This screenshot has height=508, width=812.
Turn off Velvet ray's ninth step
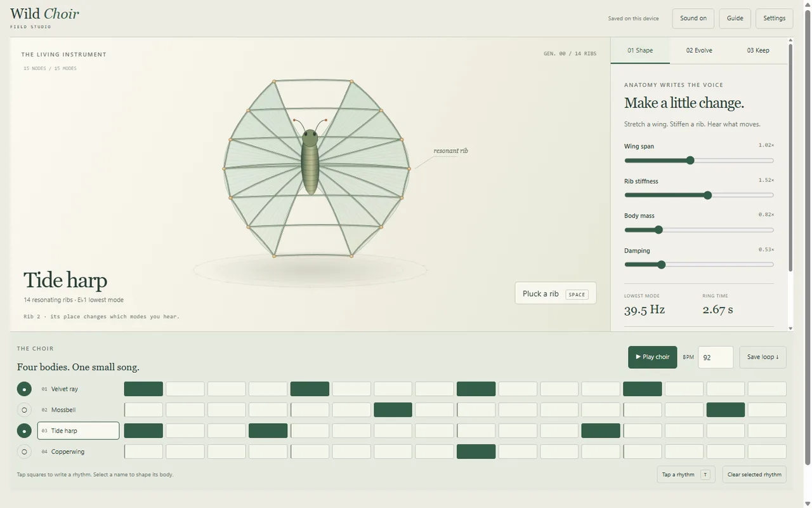click(476, 389)
